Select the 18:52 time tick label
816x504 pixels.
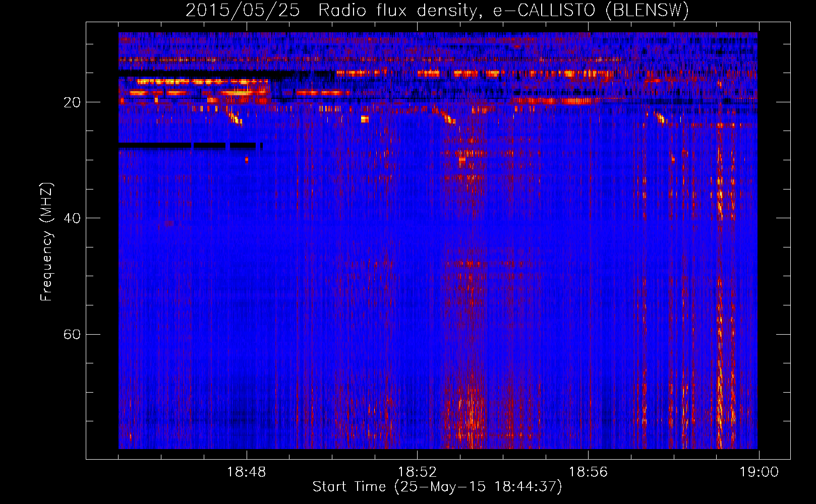click(418, 472)
